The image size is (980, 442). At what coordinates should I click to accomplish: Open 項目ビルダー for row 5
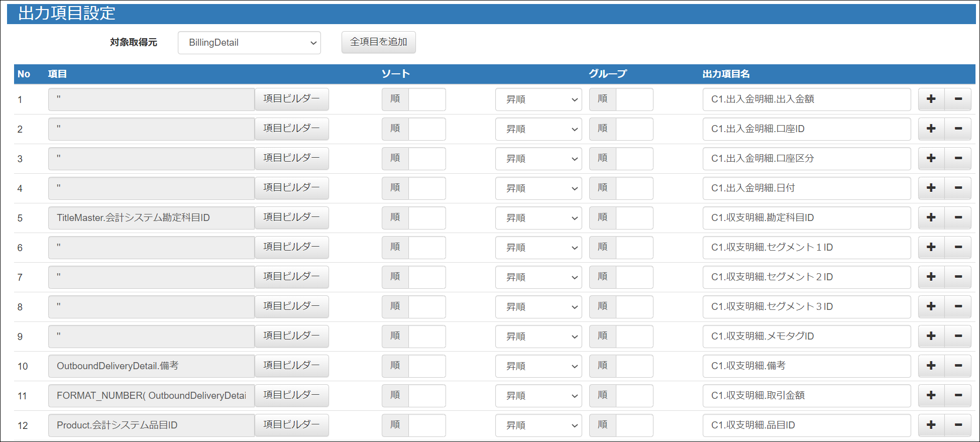[291, 217]
